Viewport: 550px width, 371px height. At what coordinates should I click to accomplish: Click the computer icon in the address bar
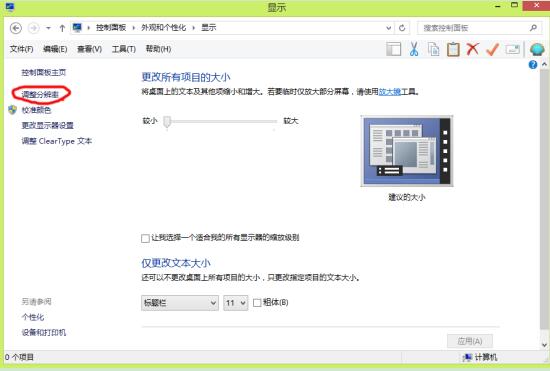click(77, 28)
